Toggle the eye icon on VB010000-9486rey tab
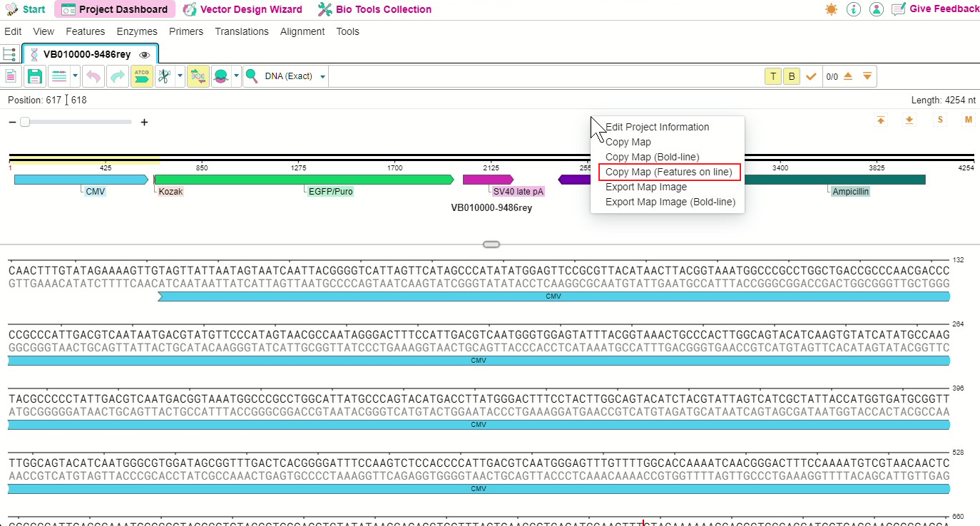This screenshot has width=980, height=526. coord(145,55)
